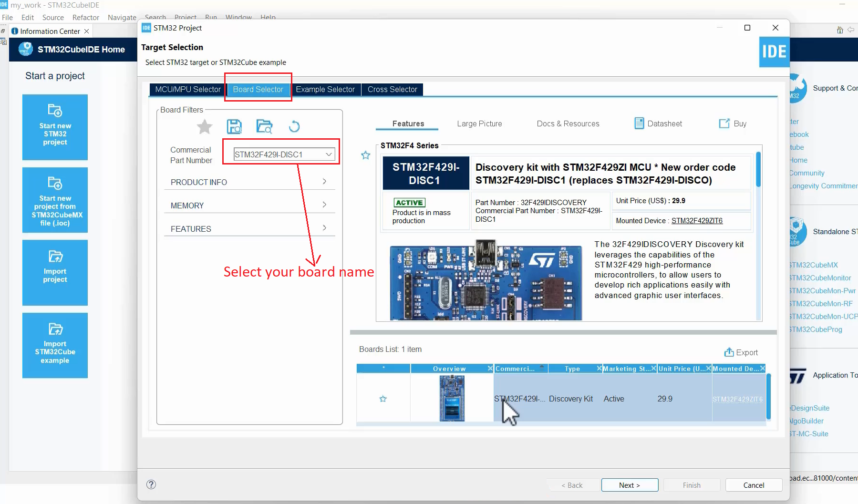The height and width of the screenshot is (504, 858).
Task: Click the Export icon for boards list
Action: [x=729, y=352]
